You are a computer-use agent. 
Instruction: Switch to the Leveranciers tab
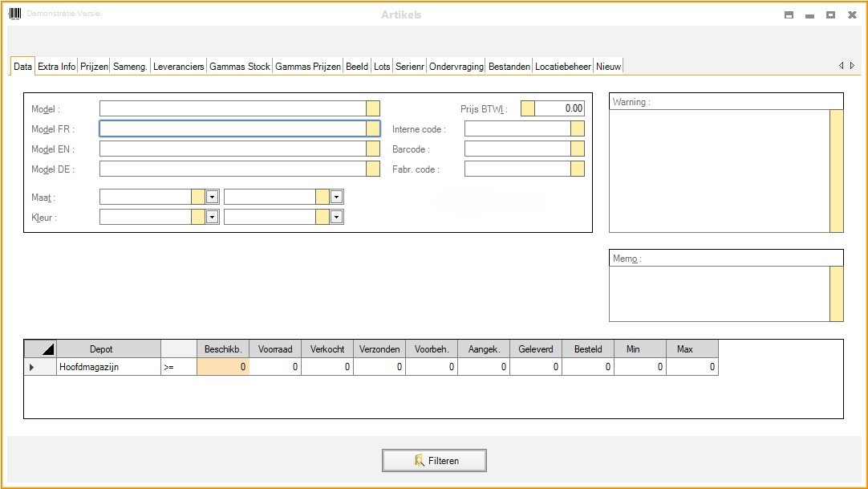coord(178,67)
